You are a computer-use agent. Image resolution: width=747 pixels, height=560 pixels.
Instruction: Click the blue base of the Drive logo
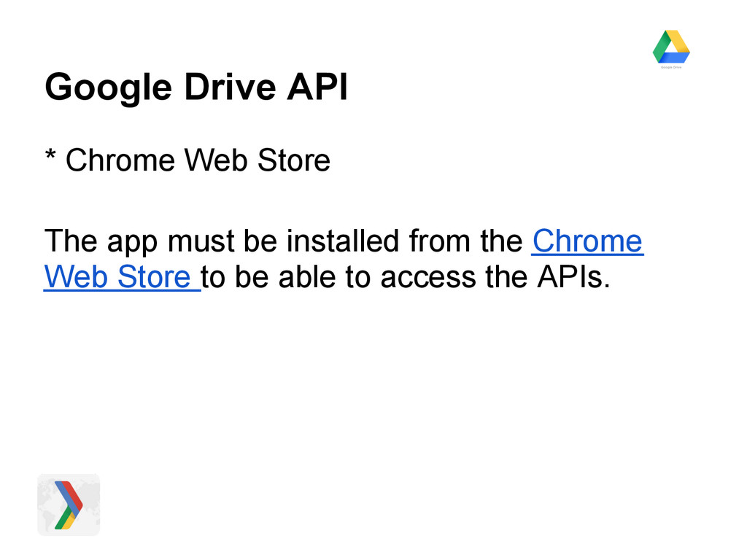674,58
